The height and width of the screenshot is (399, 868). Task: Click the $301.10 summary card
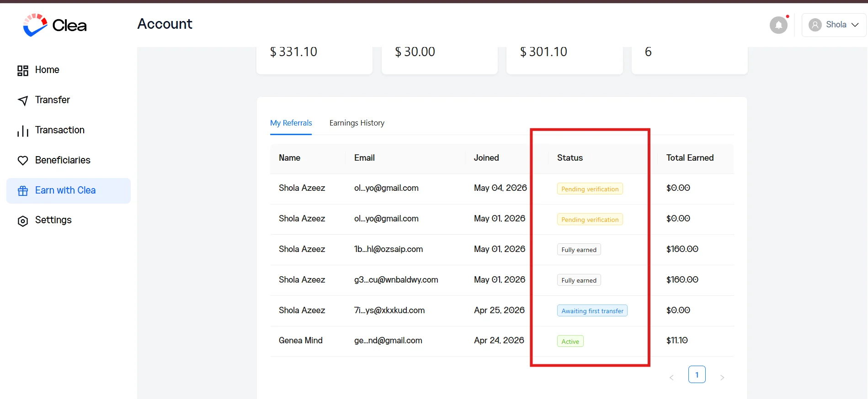(564, 60)
